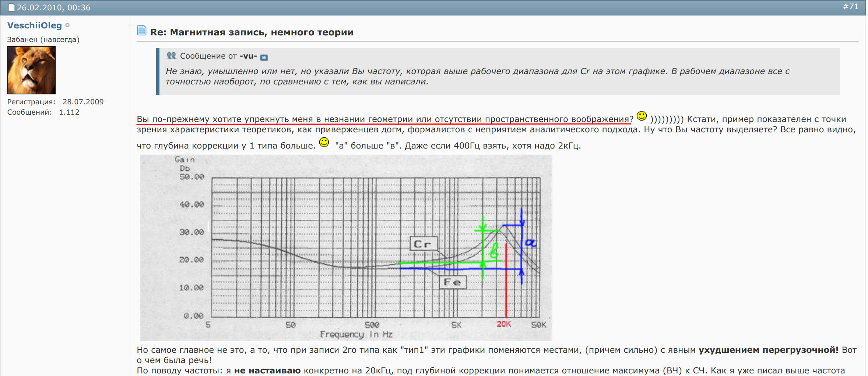The width and height of the screenshot is (868, 376).
Task: Click the "Забанен (навсегда)" user status text
Action: (x=43, y=39)
